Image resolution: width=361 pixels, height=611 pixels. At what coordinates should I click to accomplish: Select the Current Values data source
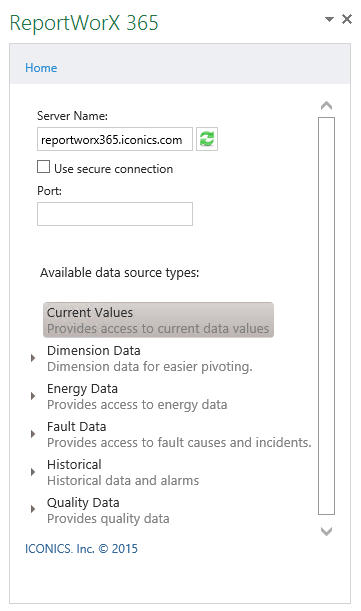tap(158, 320)
